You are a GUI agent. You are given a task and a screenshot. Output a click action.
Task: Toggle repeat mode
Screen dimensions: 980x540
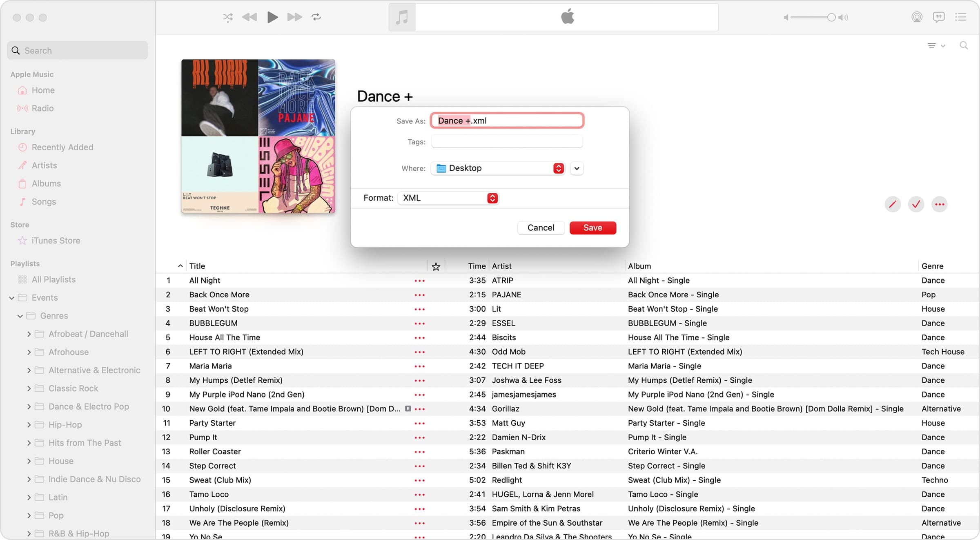click(x=316, y=17)
